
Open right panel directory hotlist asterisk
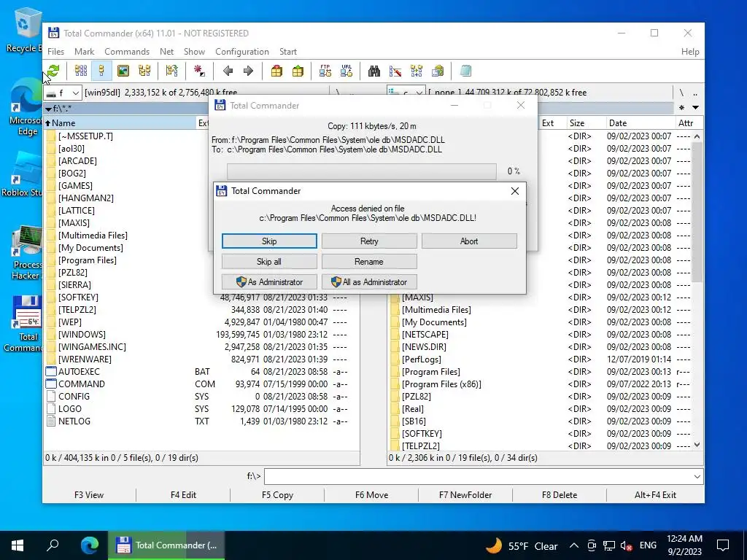682,108
